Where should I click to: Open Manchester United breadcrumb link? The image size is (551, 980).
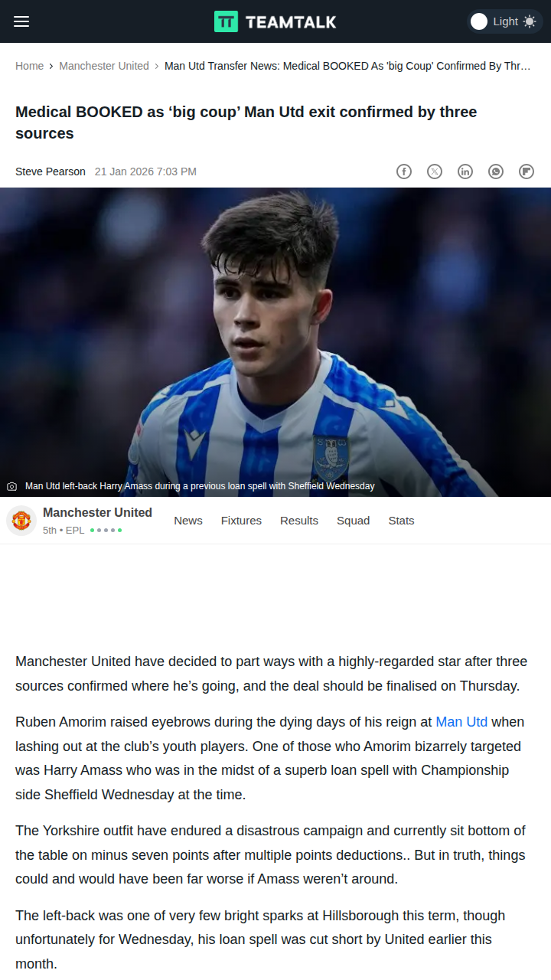click(x=104, y=66)
